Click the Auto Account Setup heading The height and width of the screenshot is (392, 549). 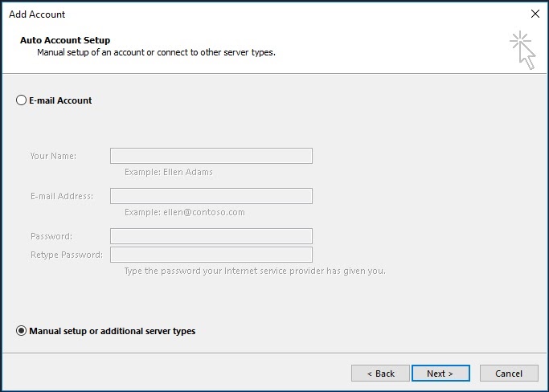click(65, 40)
